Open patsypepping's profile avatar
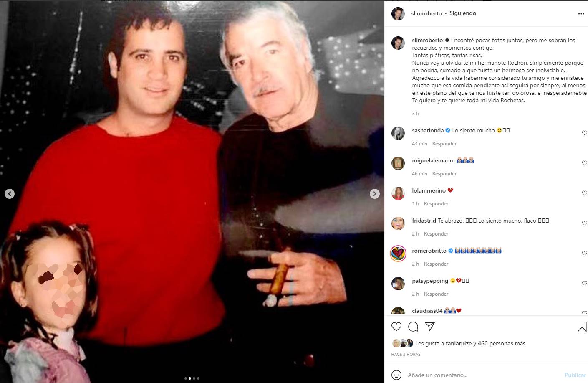 point(398,284)
